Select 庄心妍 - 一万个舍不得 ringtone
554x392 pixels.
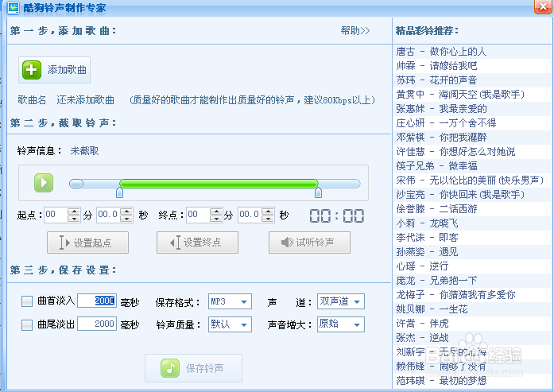[x=472, y=123]
